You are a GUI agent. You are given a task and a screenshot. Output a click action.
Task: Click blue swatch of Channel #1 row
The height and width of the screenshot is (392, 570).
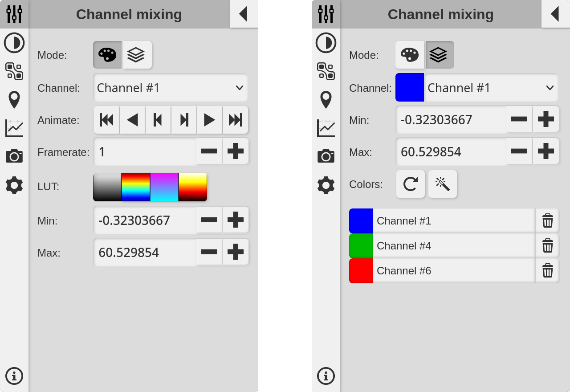pyautogui.click(x=361, y=221)
